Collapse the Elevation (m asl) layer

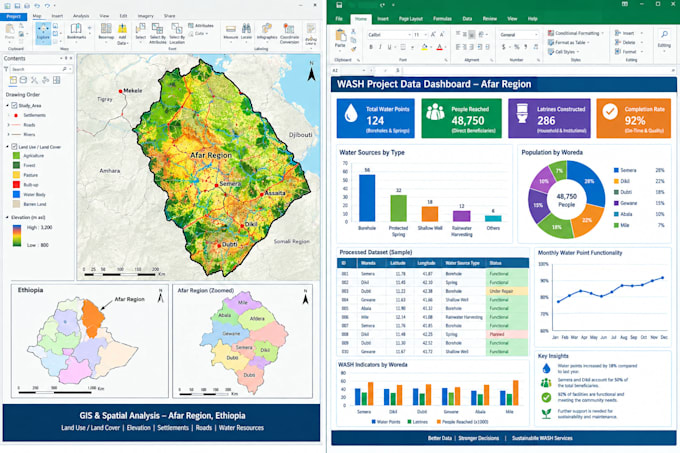pyautogui.click(x=7, y=217)
